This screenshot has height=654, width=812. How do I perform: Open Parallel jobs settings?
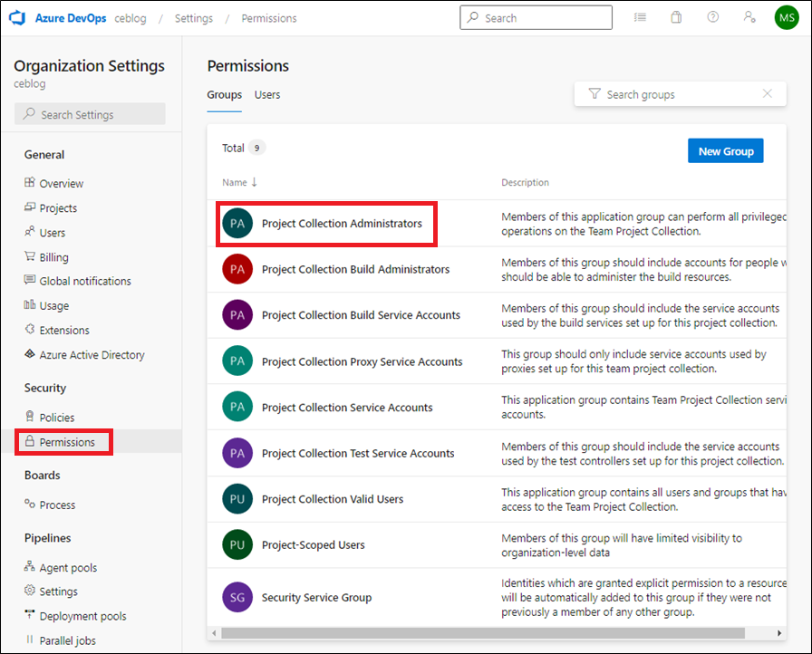tap(68, 640)
